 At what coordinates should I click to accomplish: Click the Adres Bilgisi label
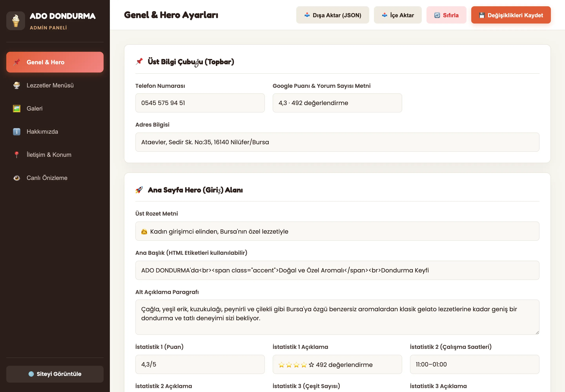click(152, 124)
